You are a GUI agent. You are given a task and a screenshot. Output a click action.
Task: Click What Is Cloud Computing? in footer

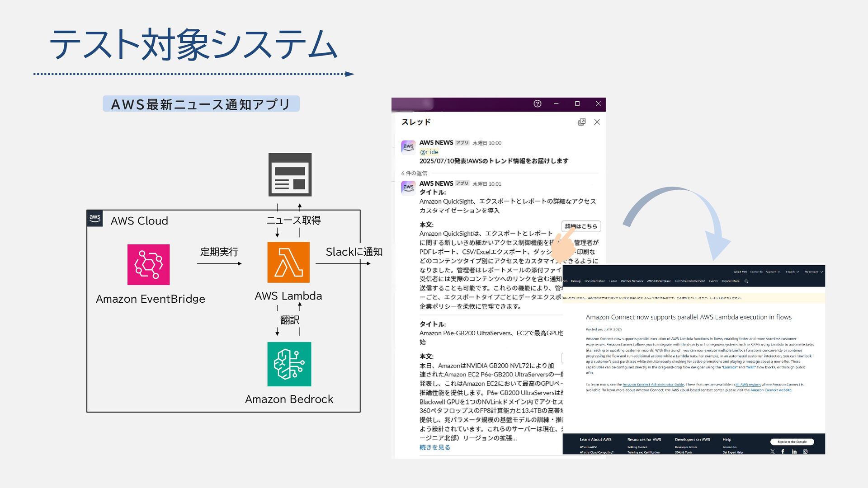pos(597,452)
